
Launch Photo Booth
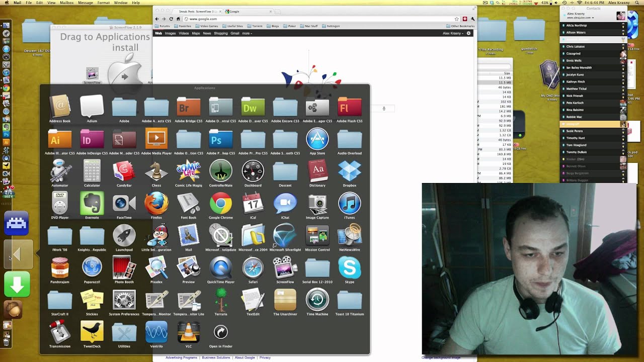point(124,268)
